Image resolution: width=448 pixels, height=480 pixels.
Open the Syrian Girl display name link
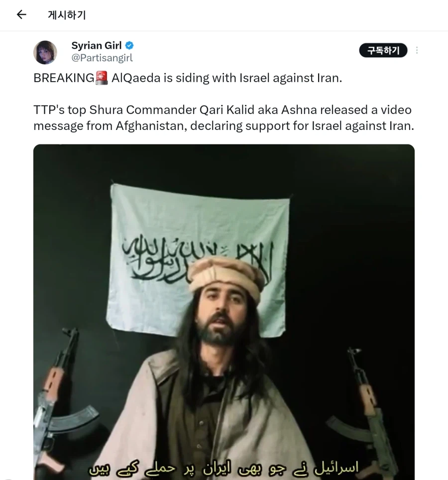click(97, 45)
